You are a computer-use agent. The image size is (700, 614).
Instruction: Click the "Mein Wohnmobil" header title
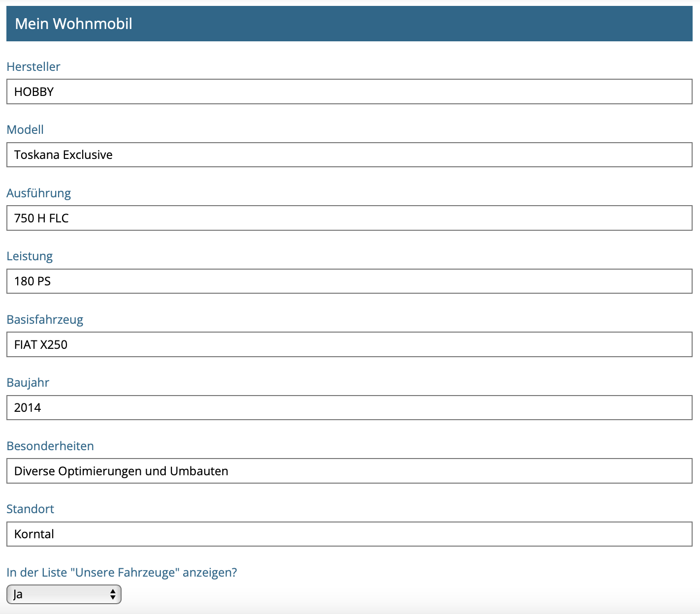(74, 24)
